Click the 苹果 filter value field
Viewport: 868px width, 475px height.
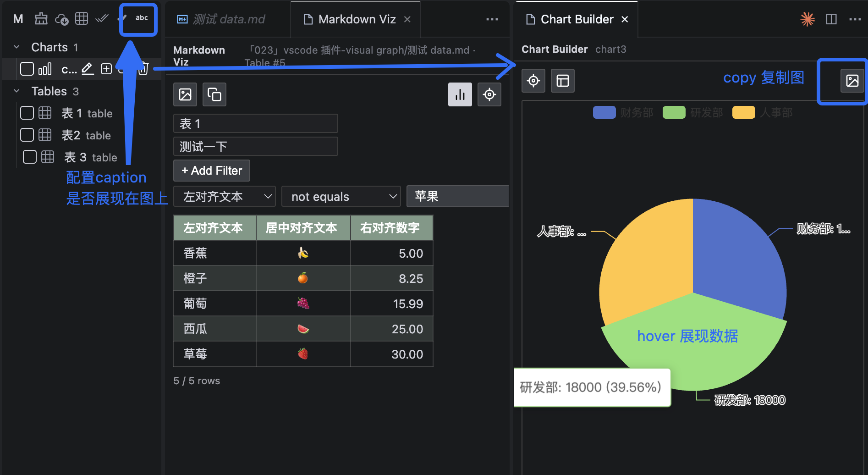click(457, 196)
